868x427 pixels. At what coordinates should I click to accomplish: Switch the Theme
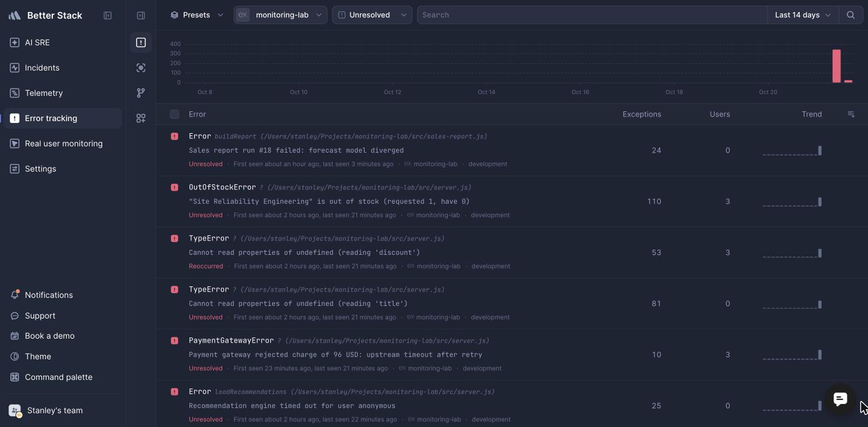(x=63, y=356)
